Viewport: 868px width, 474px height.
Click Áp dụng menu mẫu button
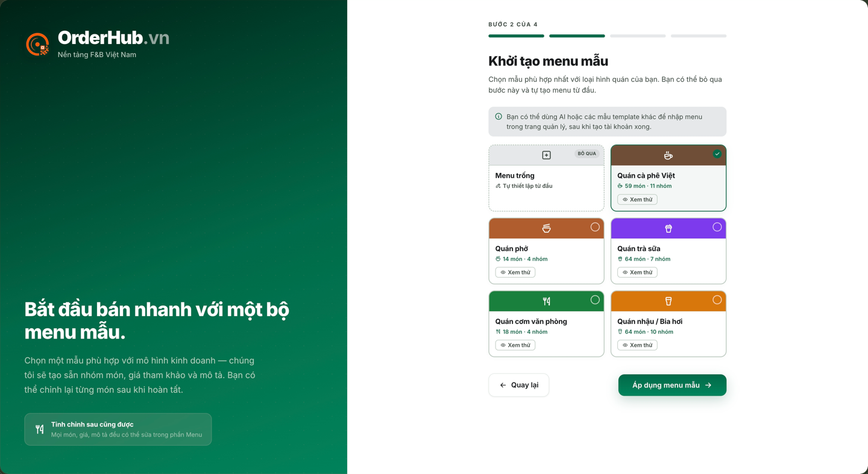click(672, 385)
